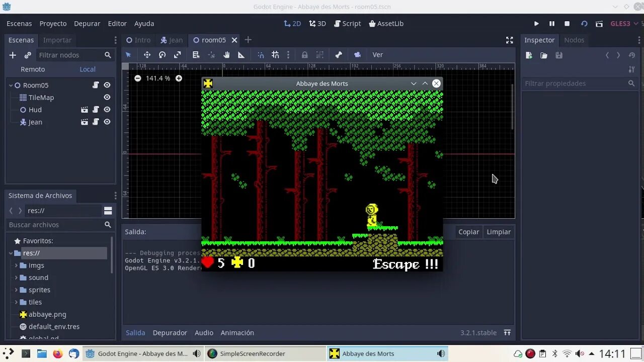Create a new resource in Inspector

coord(529,55)
